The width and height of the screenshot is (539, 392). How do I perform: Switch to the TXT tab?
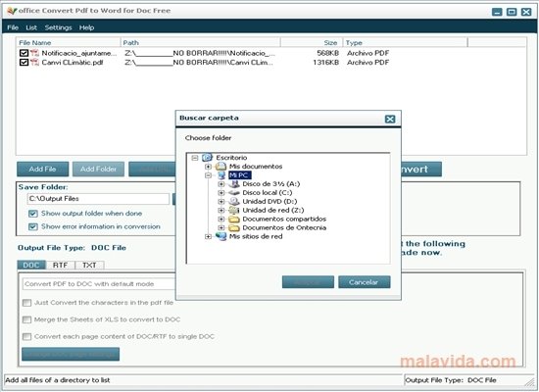(89, 266)
